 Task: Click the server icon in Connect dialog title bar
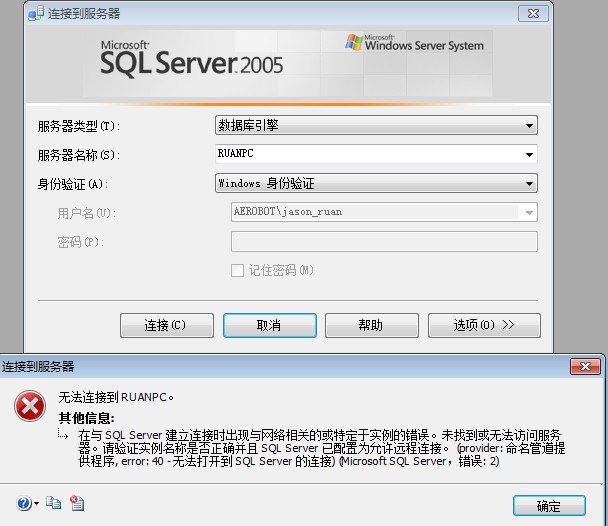click(36, 14)
